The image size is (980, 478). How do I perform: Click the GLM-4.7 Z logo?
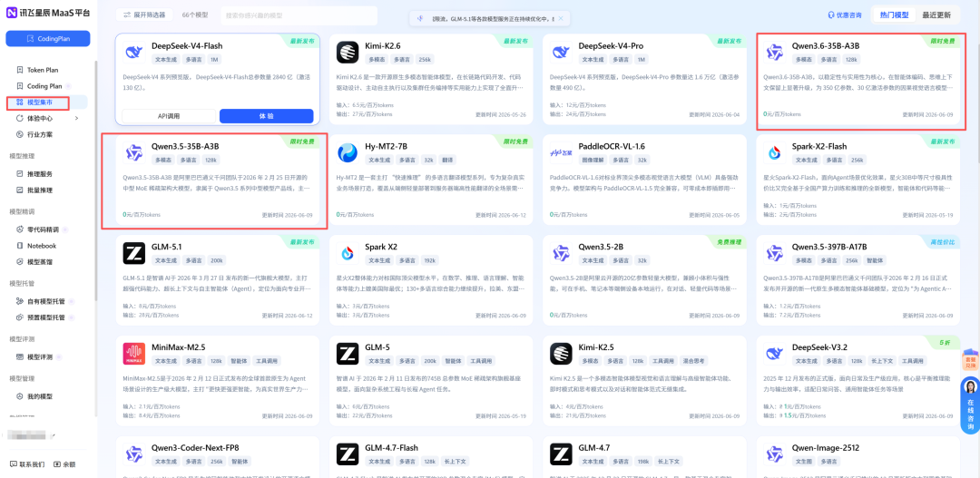pyautogui.click(x=562, y=454)
